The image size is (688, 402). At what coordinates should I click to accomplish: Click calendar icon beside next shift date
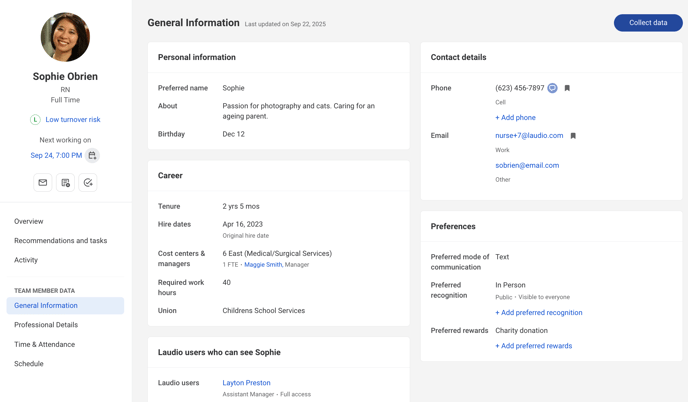92,156
